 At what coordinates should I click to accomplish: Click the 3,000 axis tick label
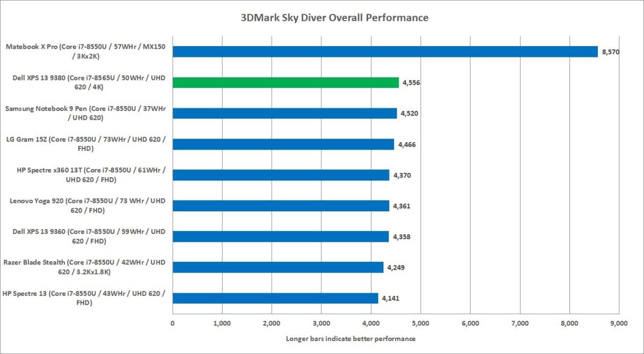[x=321, y=323]
